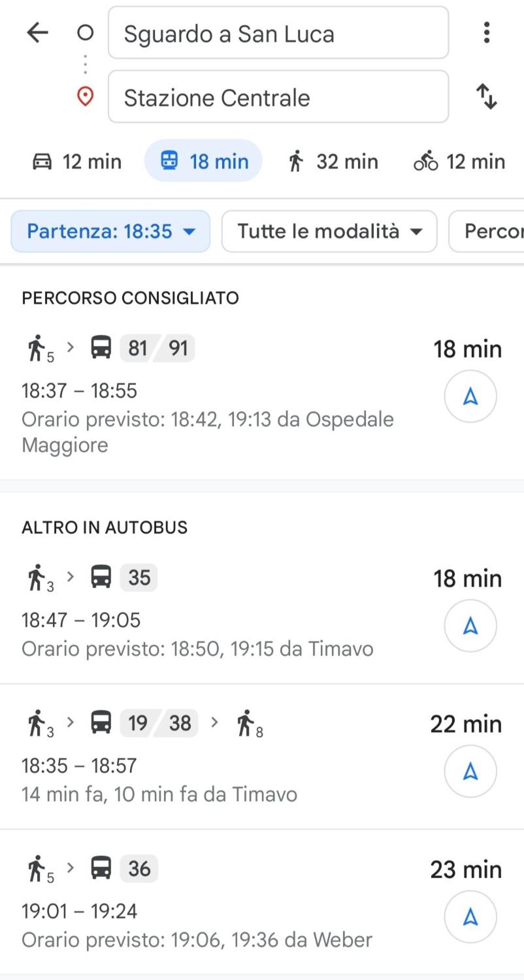Tap the back arrow icon

pos(37,33)
